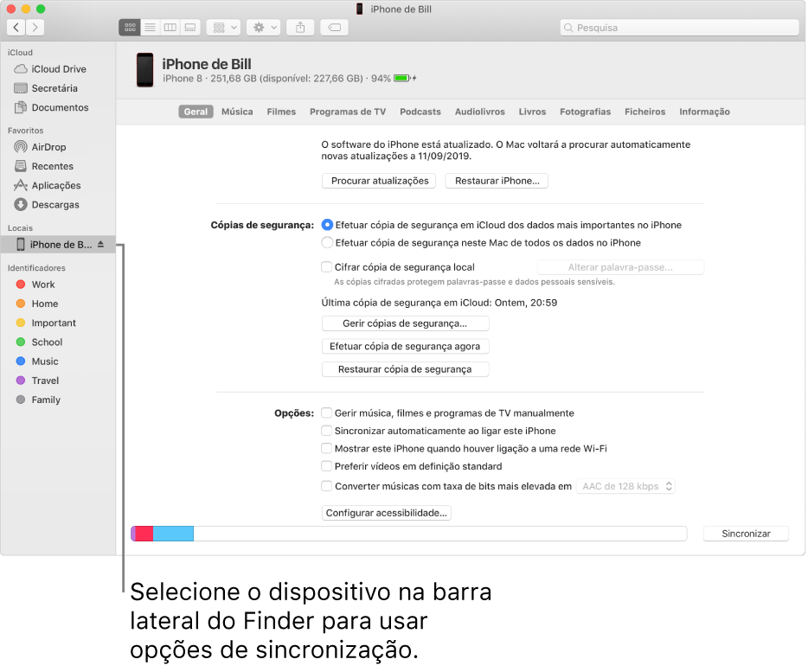Switch to gallery view in toolbar

pyautogui.click(x=190, y=28)
